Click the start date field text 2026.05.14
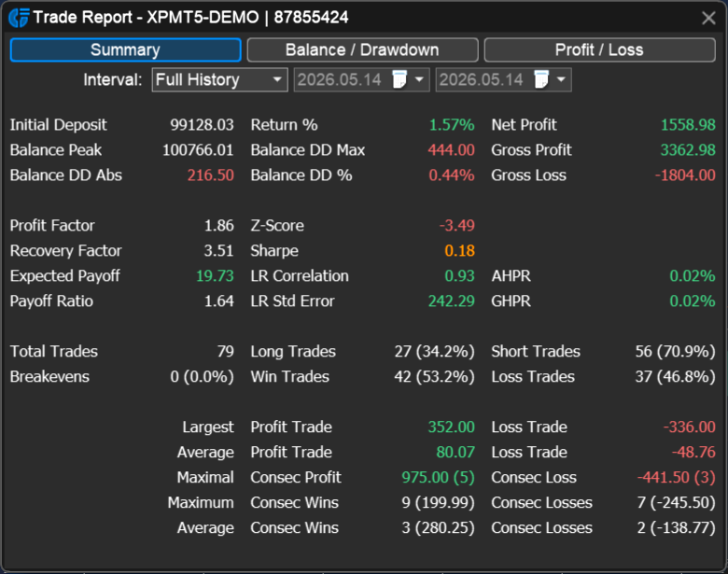Viewport: 728px width, 574px height. (x=340, y=79)
